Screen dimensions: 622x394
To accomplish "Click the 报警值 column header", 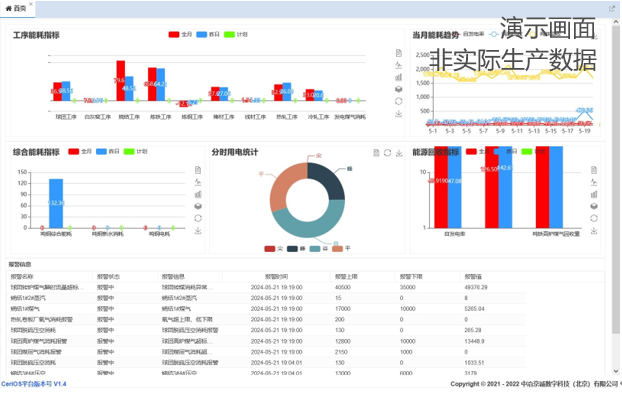I will pos(473,277).
